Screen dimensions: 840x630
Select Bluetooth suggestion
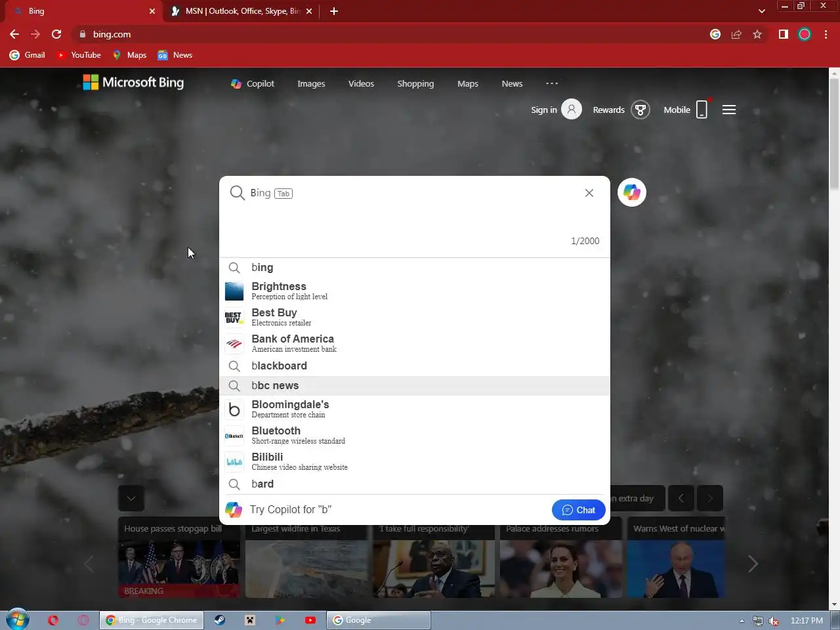(x=415, y=435)
